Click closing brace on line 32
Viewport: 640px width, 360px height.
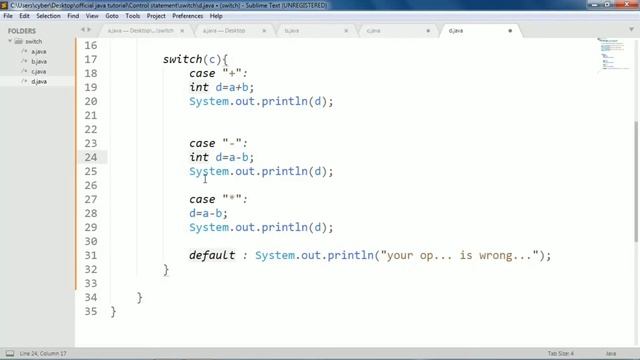click(x=166, y=269)
